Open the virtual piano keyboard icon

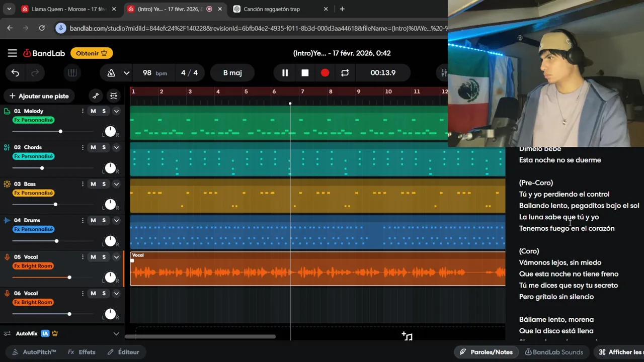pos(72,73)
